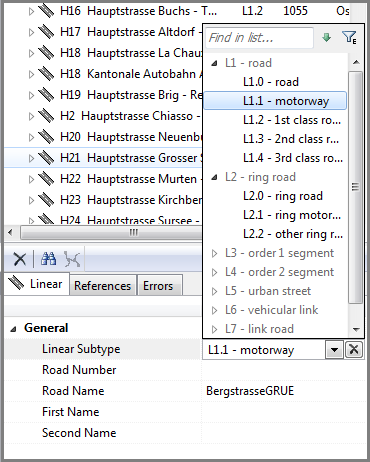370x462 pixels.
Task: Click road icon of H16 Hauptstrasse Buchs row
Action: (x=46, y=11)
